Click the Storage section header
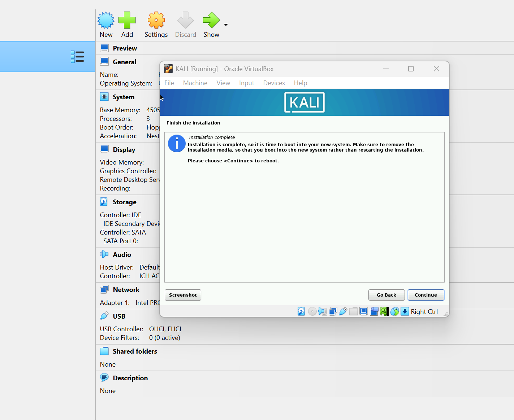The height and width of the screenshot is (420, 514). coord(125,202)
